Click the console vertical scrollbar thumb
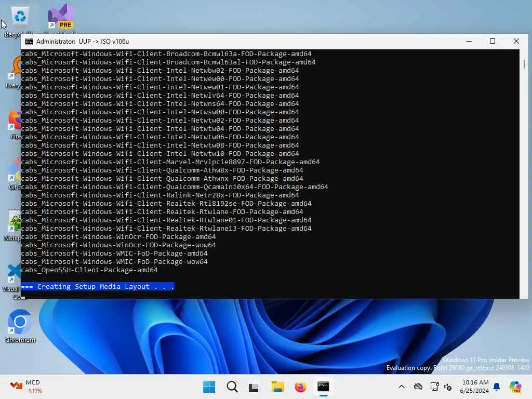 [524, 64]
